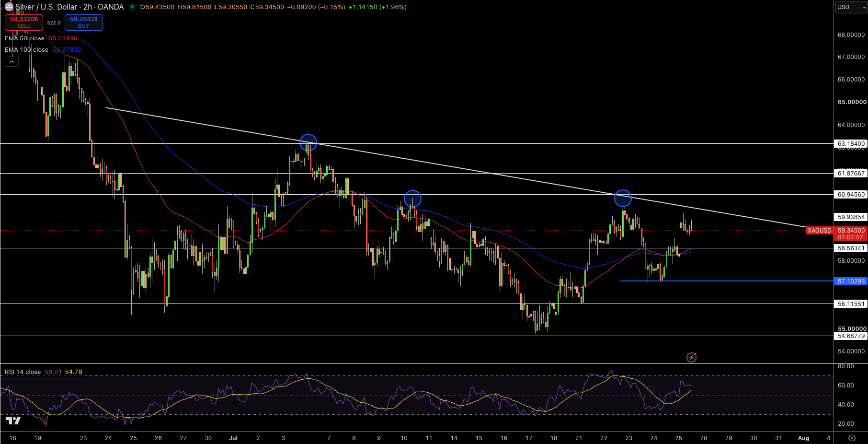The width and height of the screenshot is (868, 444).
Task: Select the 54.68779 price label
Action: click(851, 336)
